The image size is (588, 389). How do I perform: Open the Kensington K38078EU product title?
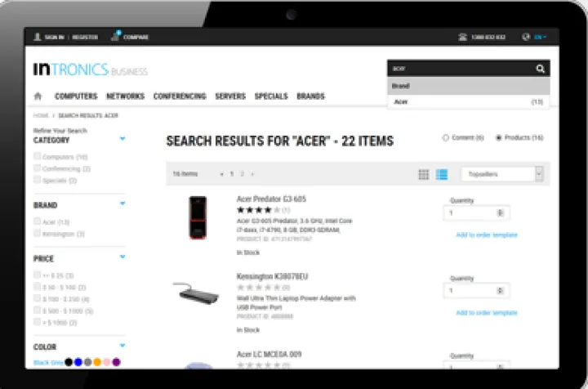point(272,276)
